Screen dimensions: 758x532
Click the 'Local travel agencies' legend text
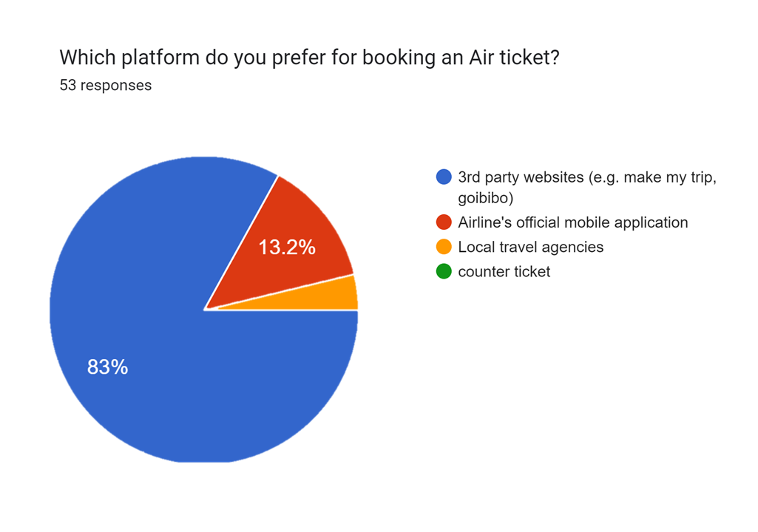point(531,247)
